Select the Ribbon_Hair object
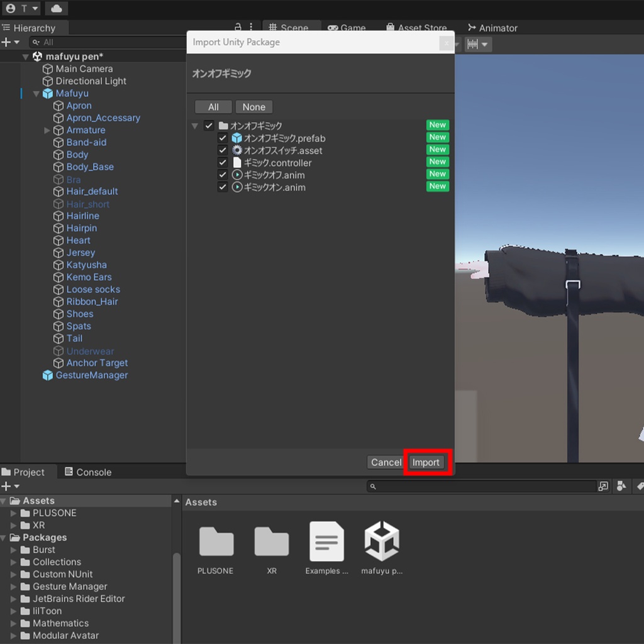This screenshot has width=644, height=644. (92, 301)
